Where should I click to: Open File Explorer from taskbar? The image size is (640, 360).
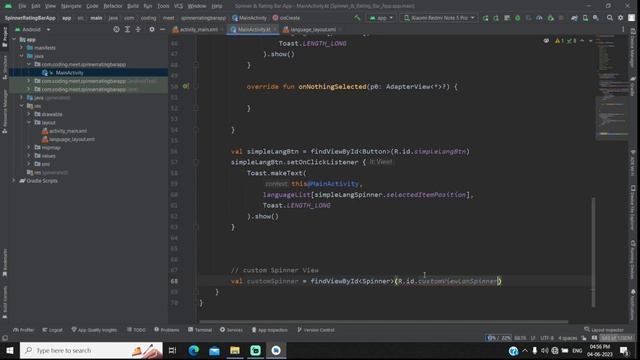point(235,351)
